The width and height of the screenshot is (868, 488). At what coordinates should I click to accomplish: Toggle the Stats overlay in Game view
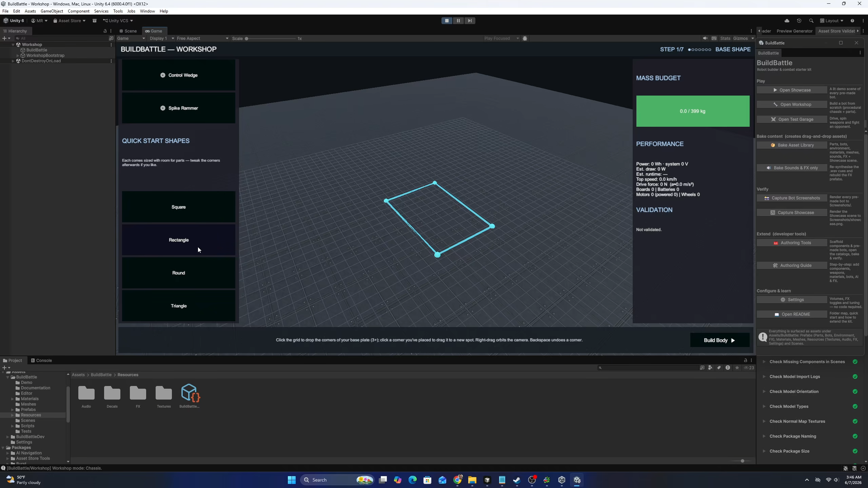point(725,38)
